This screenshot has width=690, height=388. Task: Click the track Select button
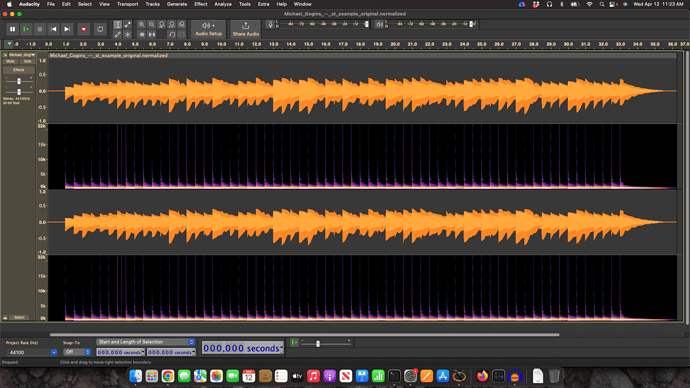tap(19, 317)
